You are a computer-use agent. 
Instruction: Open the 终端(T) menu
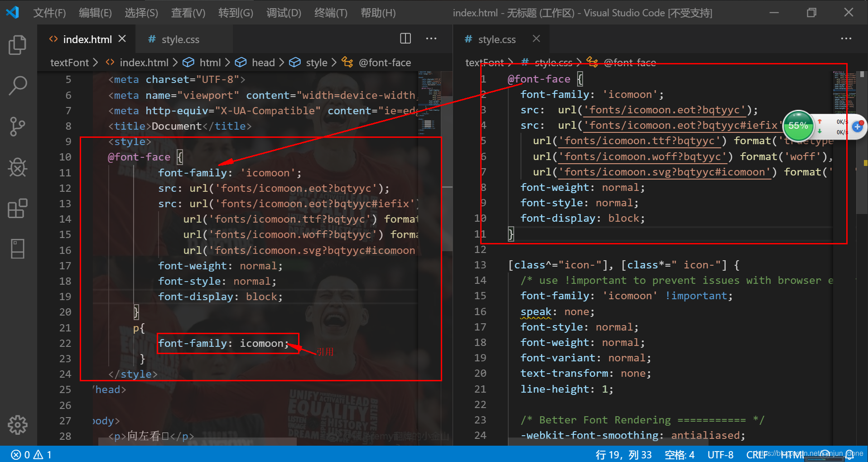[x=331, y=13]
